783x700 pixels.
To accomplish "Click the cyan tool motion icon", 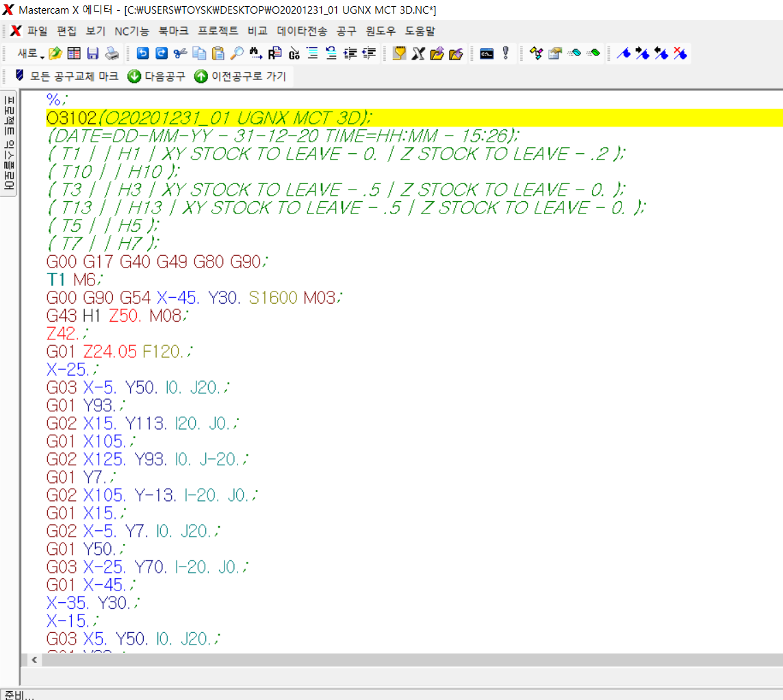I will pyautogui.click(x=574, y=53).
